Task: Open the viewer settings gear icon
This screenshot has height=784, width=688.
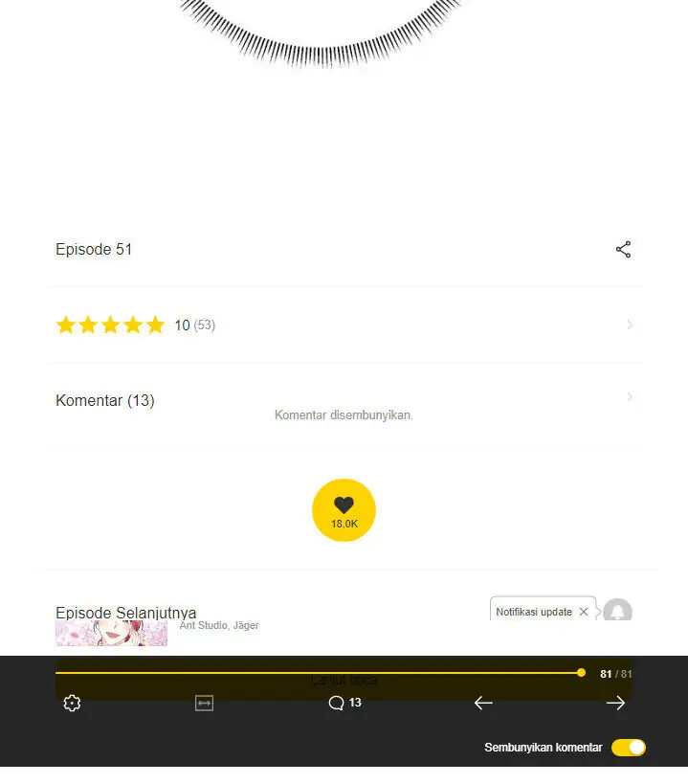Action: [72, 703]
